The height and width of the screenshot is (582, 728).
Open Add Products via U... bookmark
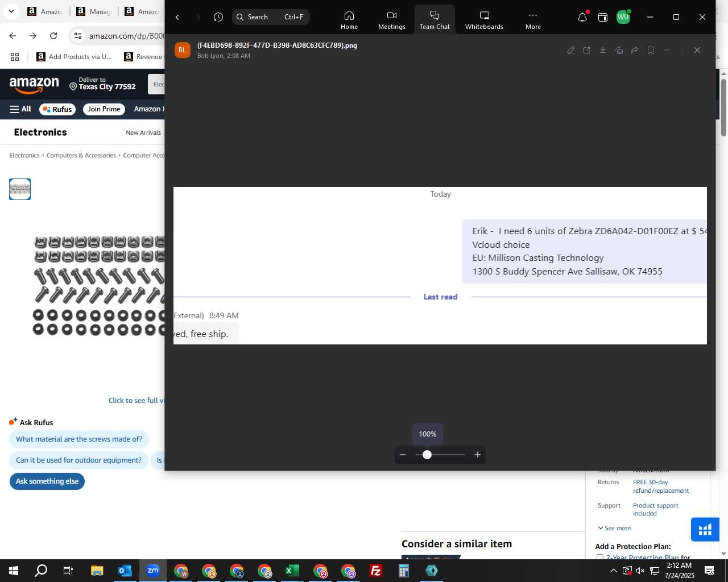(x=74, y=57)
